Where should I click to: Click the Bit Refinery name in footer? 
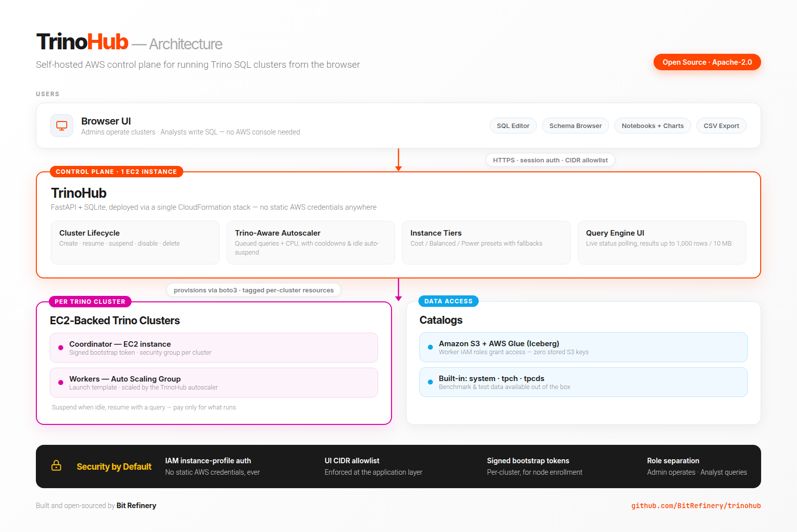coord(136,506)
